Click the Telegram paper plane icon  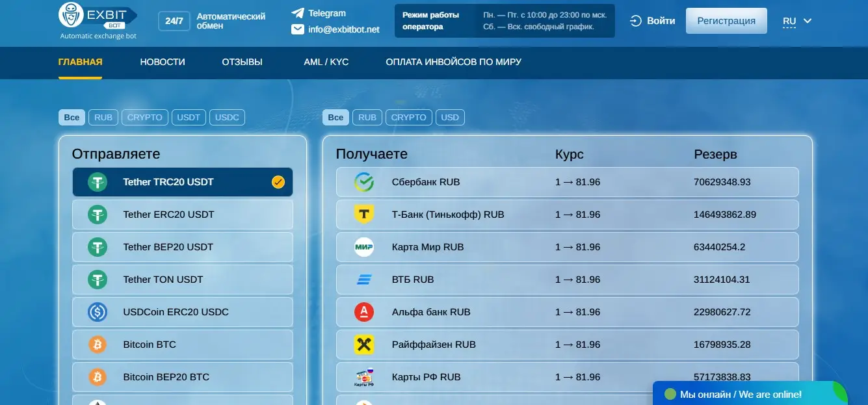click(x=298, y=13)
